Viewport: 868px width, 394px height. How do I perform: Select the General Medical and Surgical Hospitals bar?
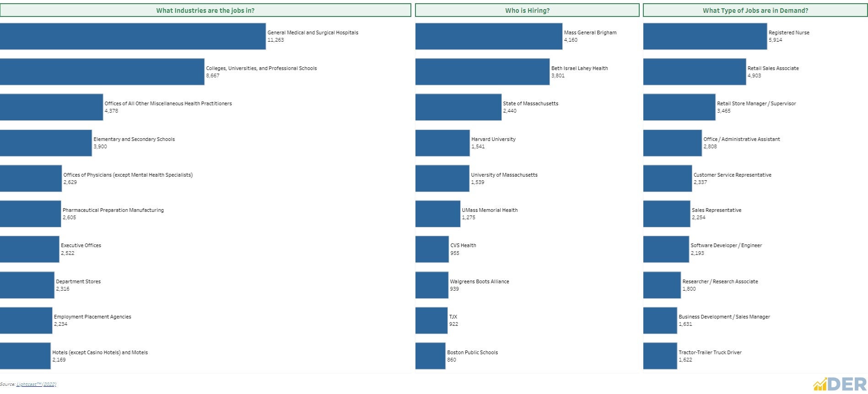133,37
